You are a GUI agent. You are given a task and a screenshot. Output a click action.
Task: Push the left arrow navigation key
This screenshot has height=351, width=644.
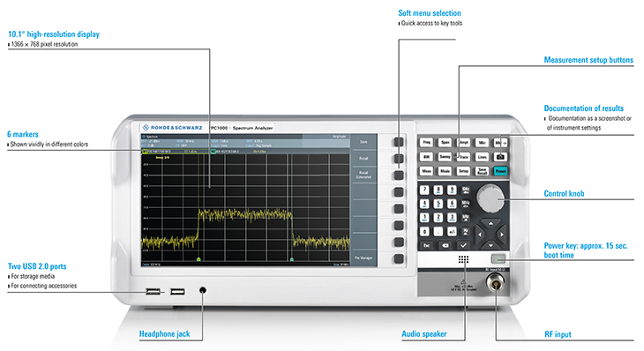[x=480, y=235]
